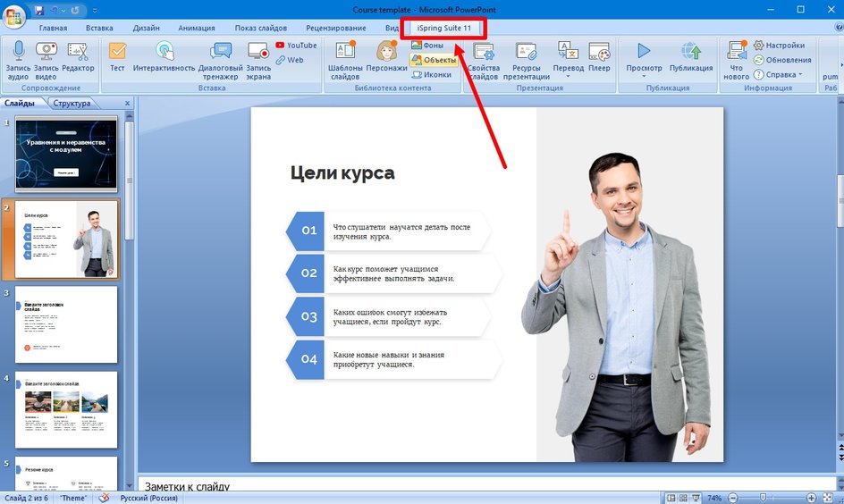Customize the Quick Access Toolbar dropdown
844x504 pixels.
click(x=96, y=10)
